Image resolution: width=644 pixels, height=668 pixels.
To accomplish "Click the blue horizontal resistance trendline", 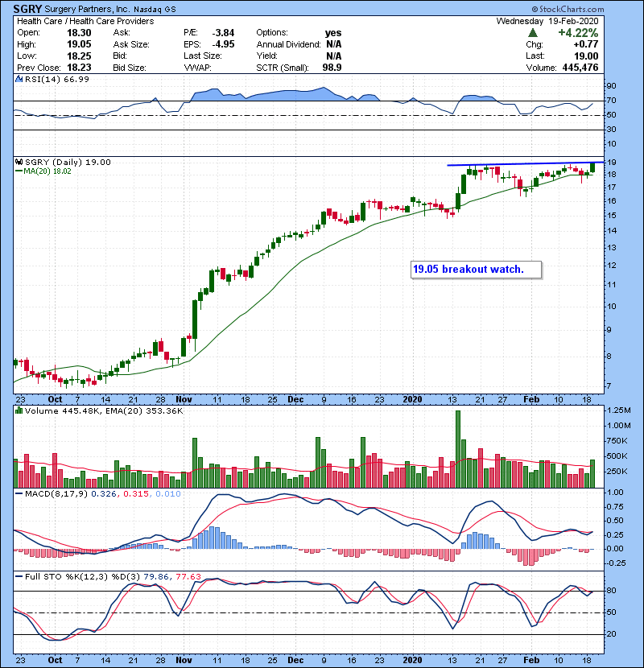I will coord(523,164).
